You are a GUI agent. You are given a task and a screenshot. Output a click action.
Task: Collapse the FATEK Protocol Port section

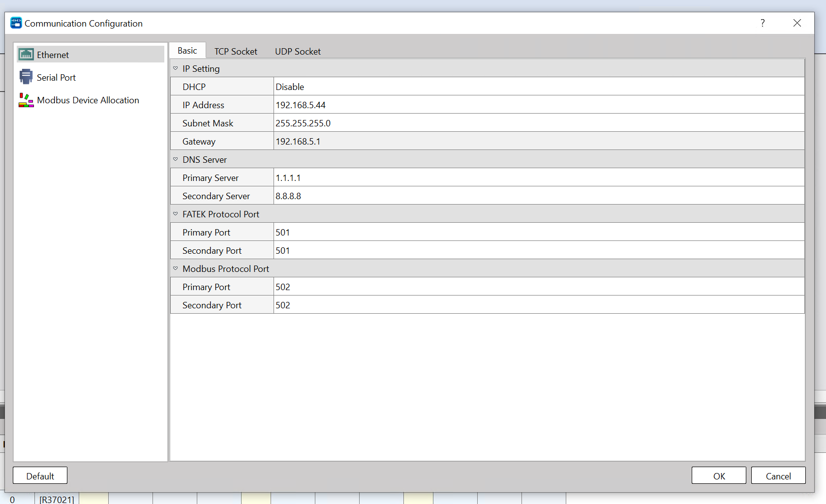click(176, 214)
